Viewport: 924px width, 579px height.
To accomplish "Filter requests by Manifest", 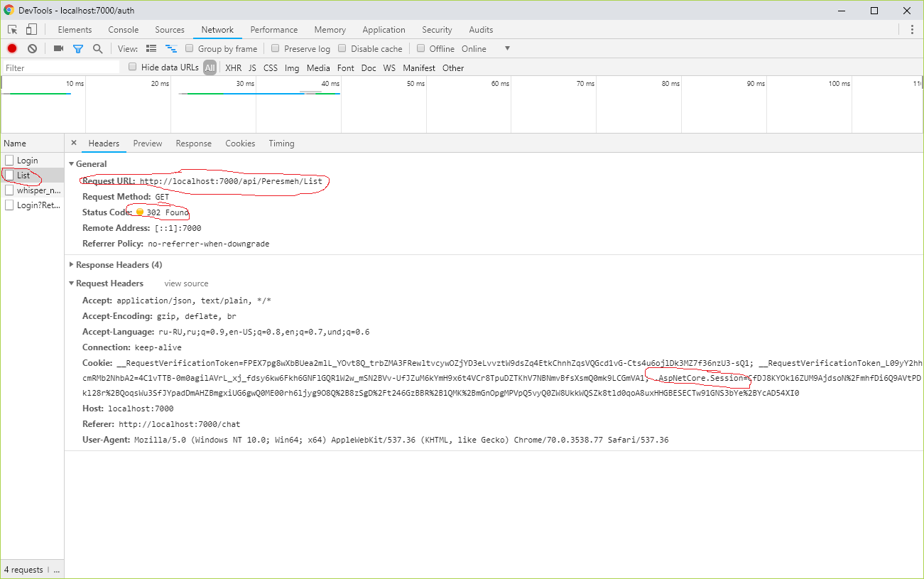I will click(x=419, y=68).
